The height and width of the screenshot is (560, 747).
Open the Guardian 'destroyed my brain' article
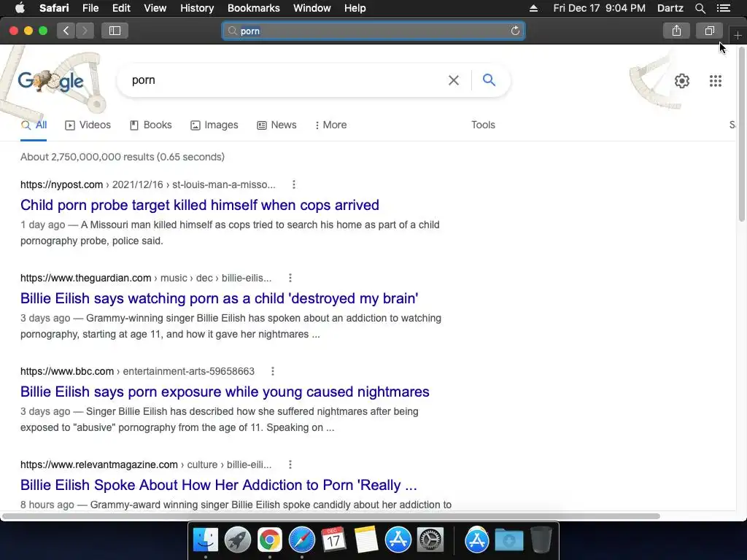tap(219, 298)
